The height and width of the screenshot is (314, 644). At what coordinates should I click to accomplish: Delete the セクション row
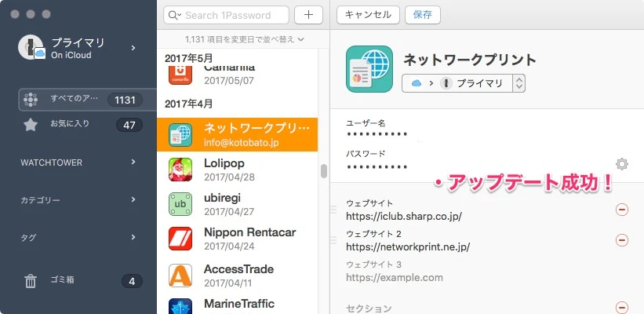(622, 308)
